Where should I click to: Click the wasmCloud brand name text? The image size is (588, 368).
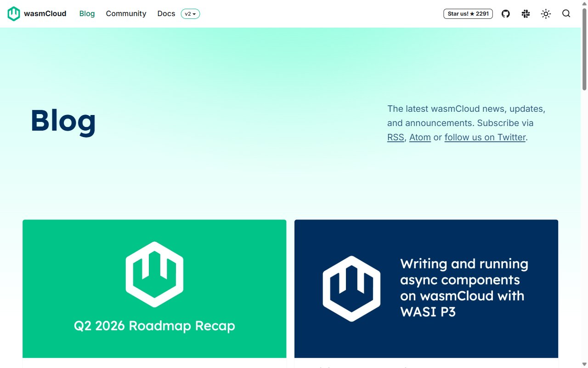pyautogui.click(x=45, y=14)
